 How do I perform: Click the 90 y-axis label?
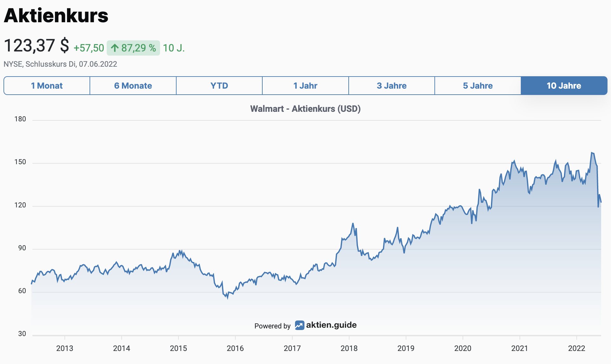[22, 248]
